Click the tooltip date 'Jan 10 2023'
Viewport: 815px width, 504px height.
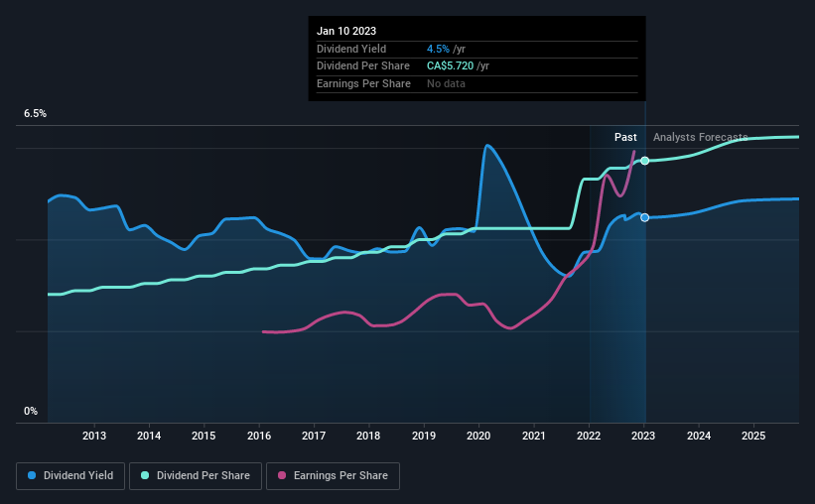point(346,31)
